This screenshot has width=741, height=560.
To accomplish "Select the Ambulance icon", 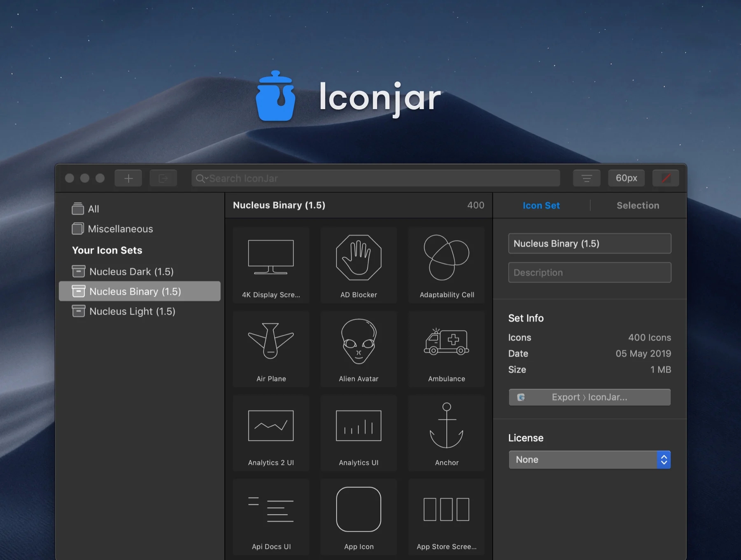I will point(447,349).
